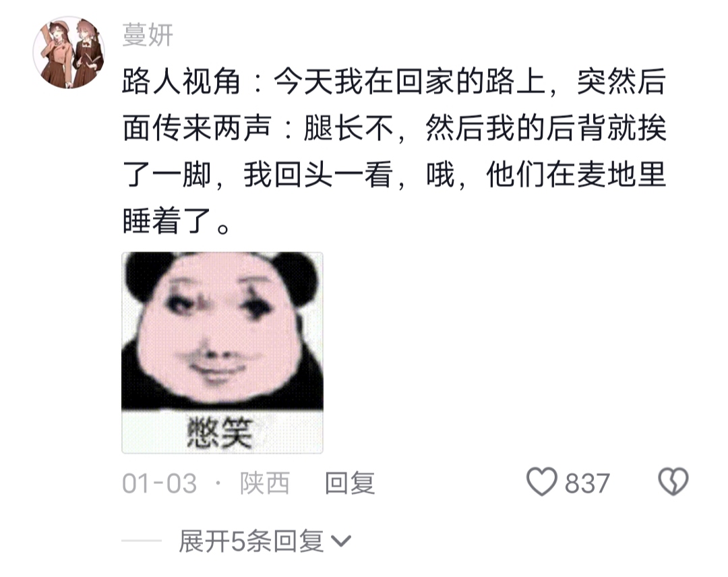Select comment line starting 路人视角
The height and width of the screenshot is (577, 728).
point(394,82)
